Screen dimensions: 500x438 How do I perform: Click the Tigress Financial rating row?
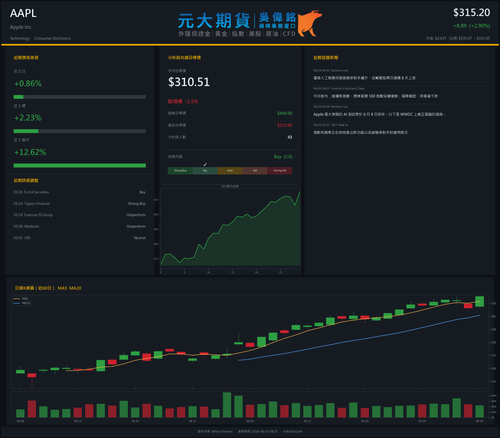pyautogui.click(x=79, y=203)
